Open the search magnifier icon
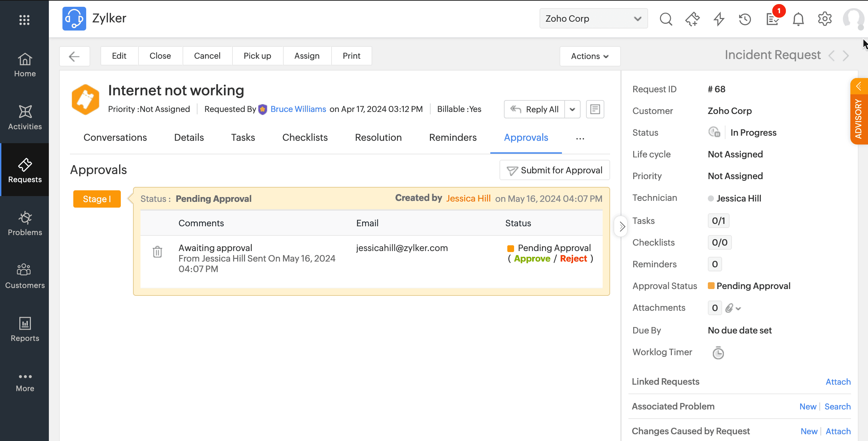The height and width of the screenshot is (441, 868). 666,19
